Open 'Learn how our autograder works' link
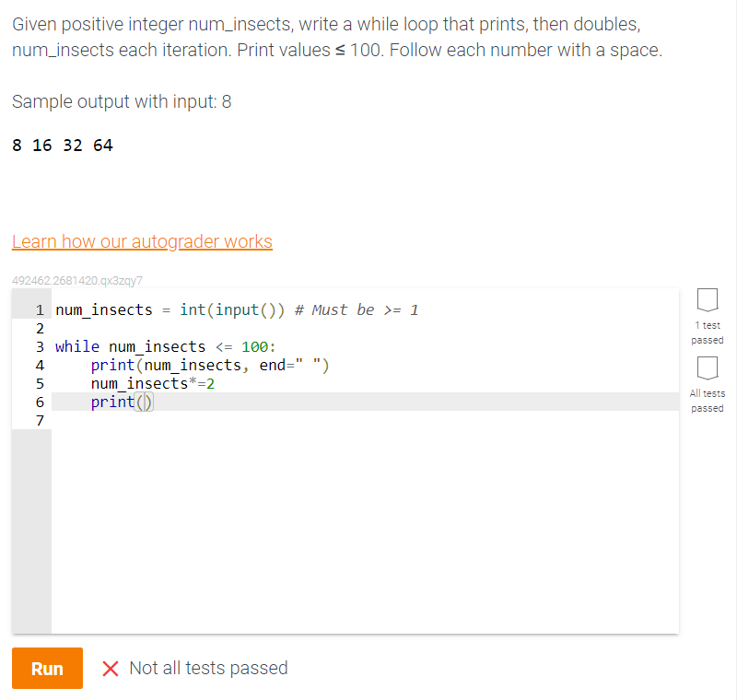This screenshot has height=700, width=737. click(142, 241)
